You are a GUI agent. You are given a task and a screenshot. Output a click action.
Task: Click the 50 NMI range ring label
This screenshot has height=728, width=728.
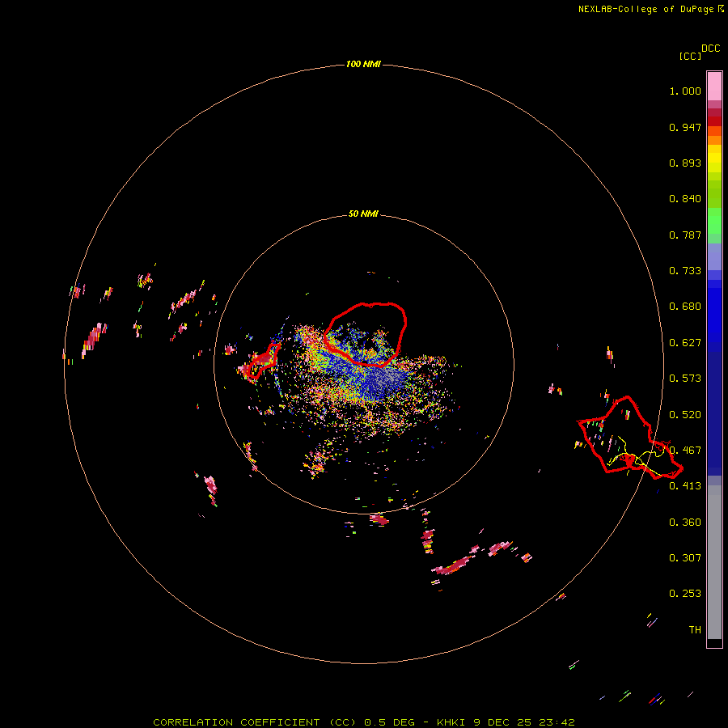(363, 214)
